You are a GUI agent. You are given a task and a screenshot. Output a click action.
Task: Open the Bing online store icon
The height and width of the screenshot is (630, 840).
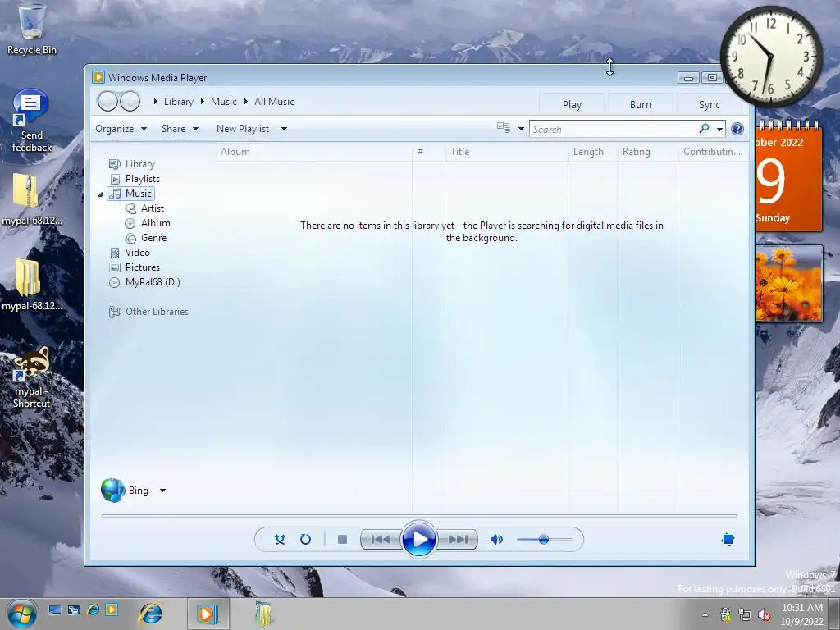pyautogui.click(x=113, y=491)
